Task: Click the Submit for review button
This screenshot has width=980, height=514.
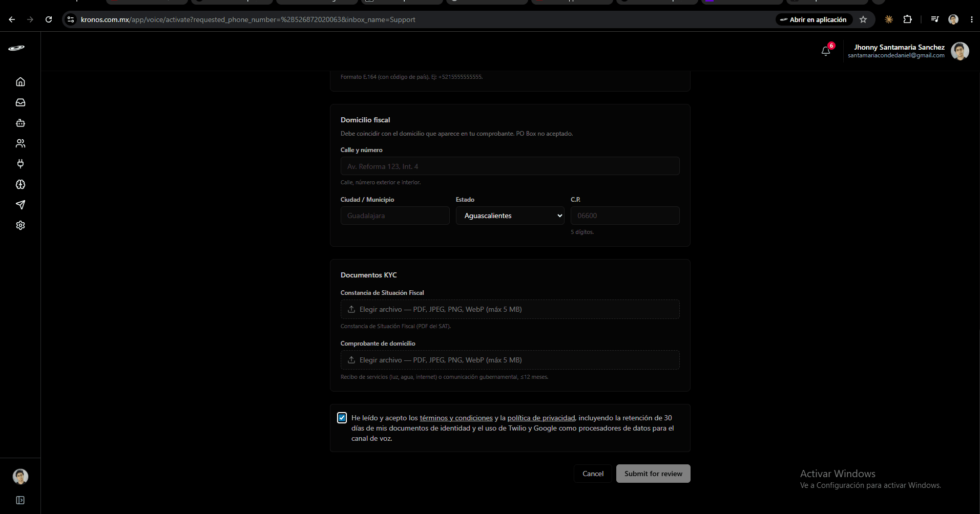Action: pos(653,474)
